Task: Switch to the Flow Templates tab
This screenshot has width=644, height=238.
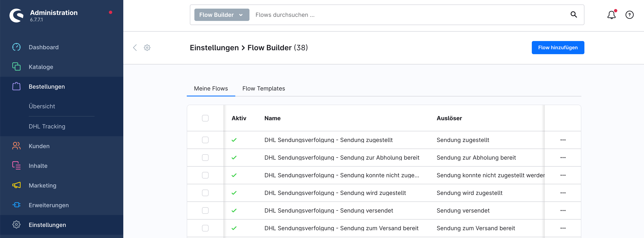Action: [263, 88]
